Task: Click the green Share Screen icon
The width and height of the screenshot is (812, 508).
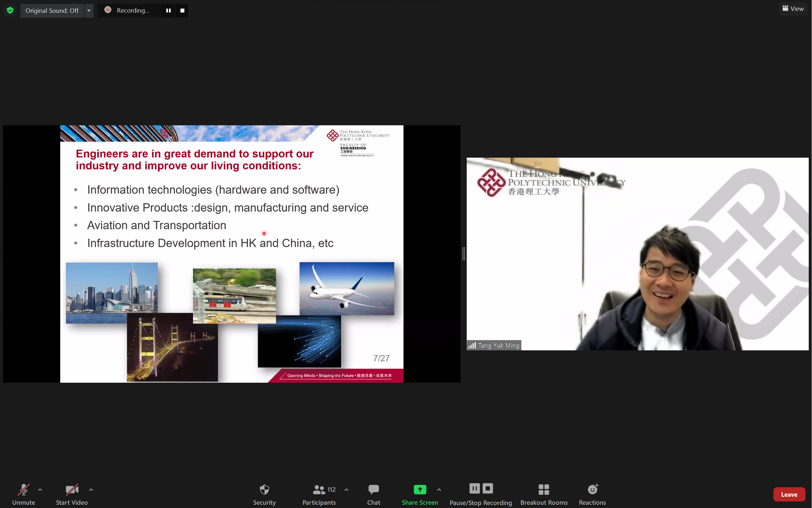Action: click(420, 490)
